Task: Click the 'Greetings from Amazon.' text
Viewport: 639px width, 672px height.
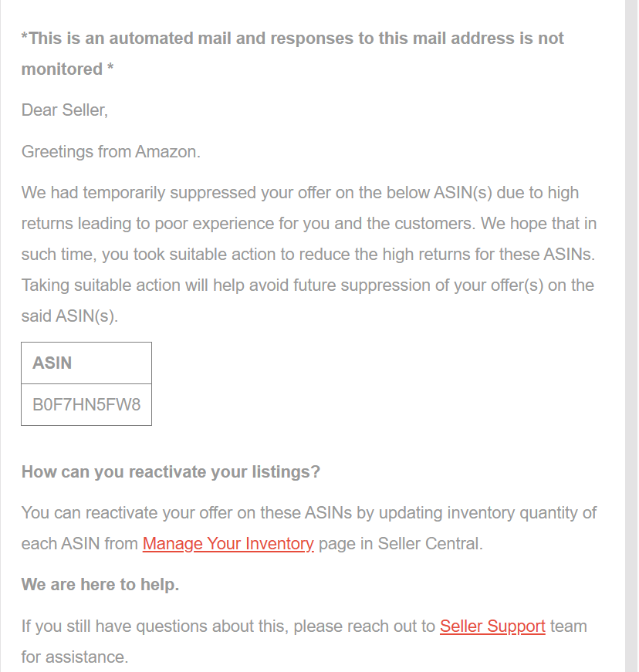Action: click(x=111, y=152)
